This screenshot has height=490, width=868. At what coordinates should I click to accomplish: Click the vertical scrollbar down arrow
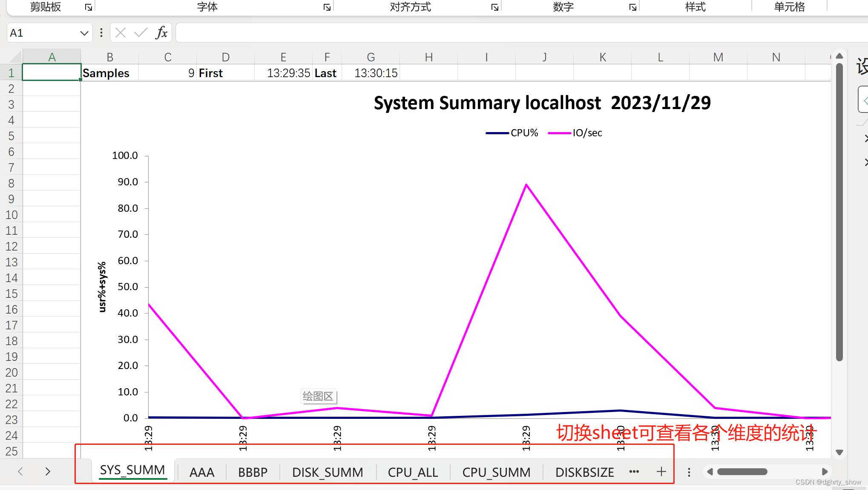pyautogui.click(x=839, y=453)
